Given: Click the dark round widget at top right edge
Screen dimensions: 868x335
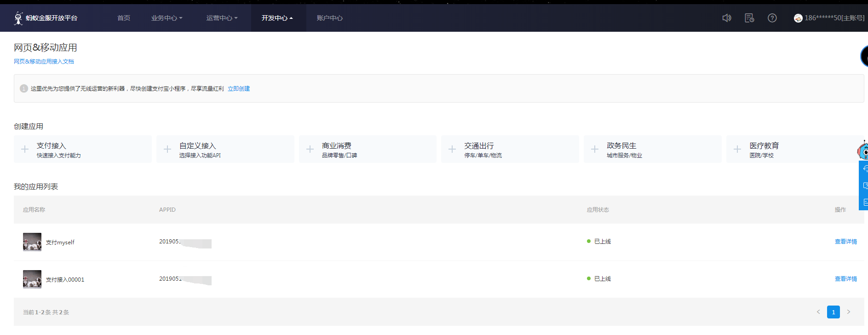Looking at the screenshot, I should (x=864, y=56).
